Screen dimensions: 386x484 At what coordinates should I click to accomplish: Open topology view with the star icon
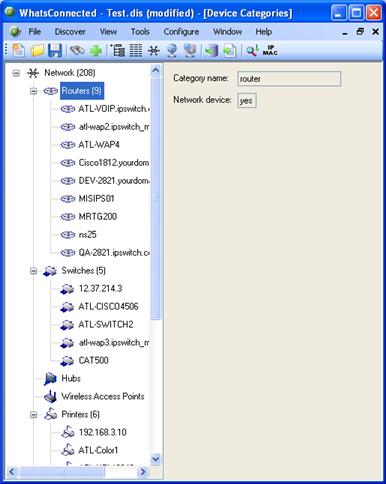pyautogui.click(x=153, y=51)
